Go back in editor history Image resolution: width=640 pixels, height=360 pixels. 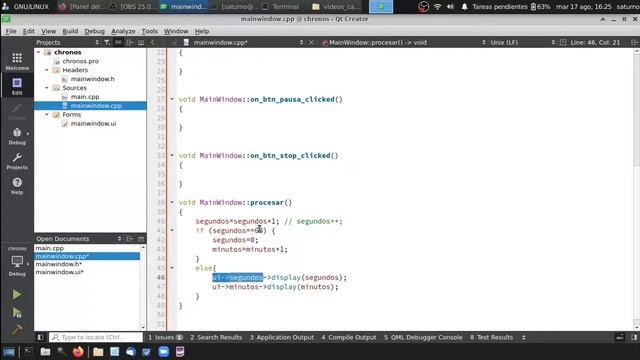pos(153,42)
